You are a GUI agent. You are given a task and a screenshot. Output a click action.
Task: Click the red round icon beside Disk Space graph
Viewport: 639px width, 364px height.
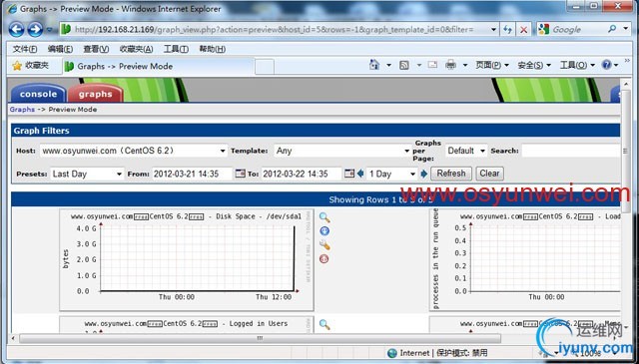323,259
